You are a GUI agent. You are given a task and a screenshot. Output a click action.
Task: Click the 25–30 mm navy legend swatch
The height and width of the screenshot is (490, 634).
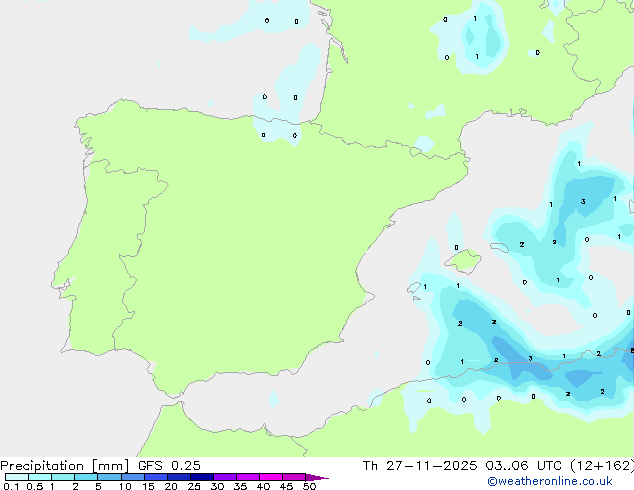pyautogui.click(x=202, y=477)
